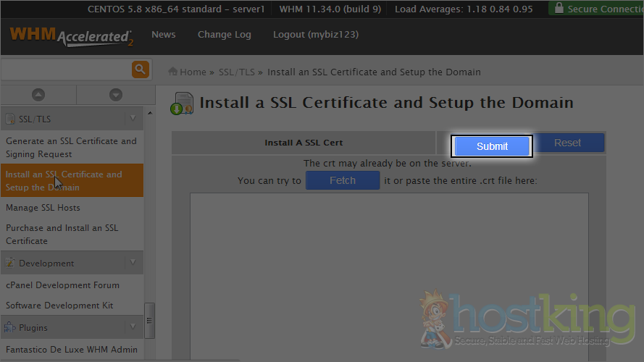The height and width of the screenshot is (362, 644).
Task: Open Generate an SSL Certificate and Signing Request
Action: 71,147
